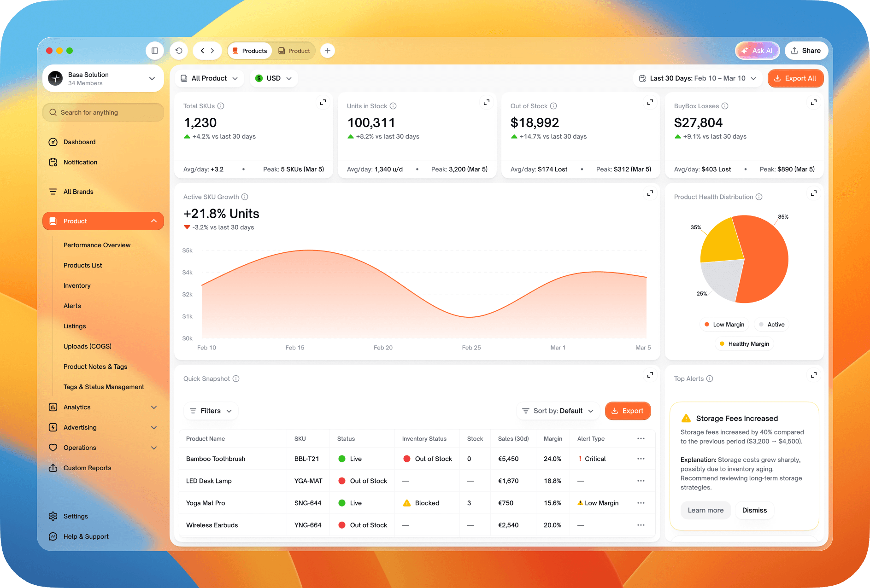Switch to the Product tab
Viewport: 870px width, 588px height.
(x=294, y=51)
